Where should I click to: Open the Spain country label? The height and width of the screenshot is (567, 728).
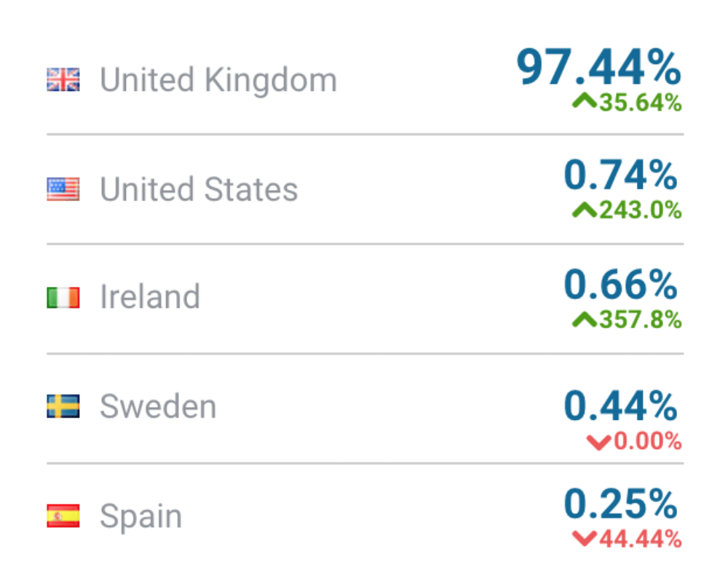[x=141, y=516]
